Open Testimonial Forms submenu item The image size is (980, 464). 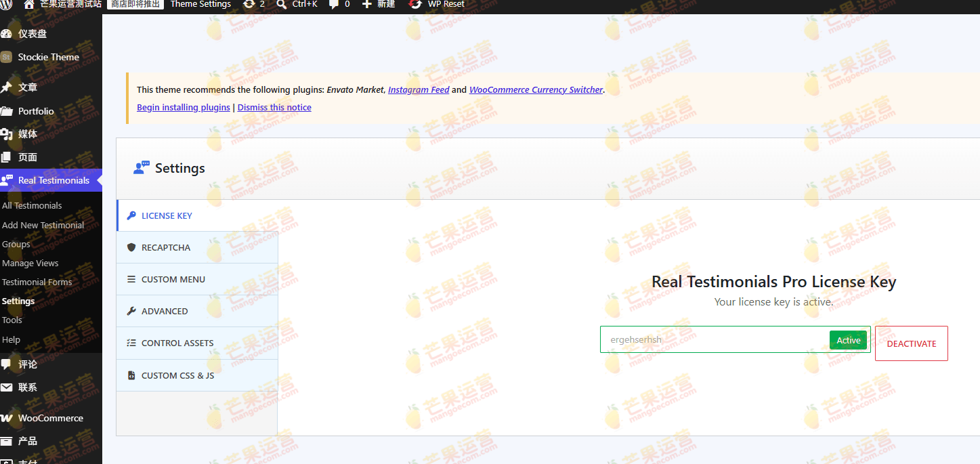point(37,282)
